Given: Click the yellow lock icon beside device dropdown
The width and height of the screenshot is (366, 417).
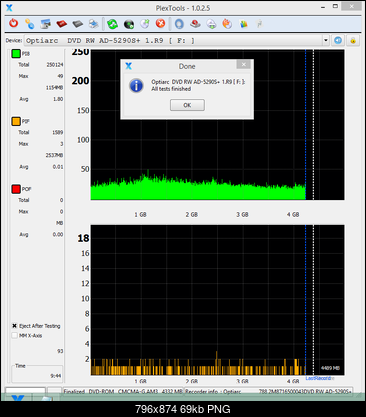Looking at the screenshot, I should click(x=353, y=41).
